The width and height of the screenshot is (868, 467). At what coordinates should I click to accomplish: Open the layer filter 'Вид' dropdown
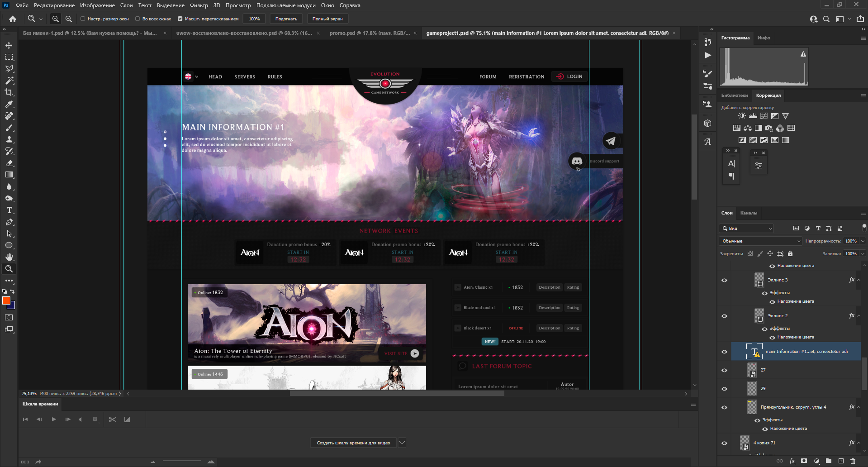[746, 229]
